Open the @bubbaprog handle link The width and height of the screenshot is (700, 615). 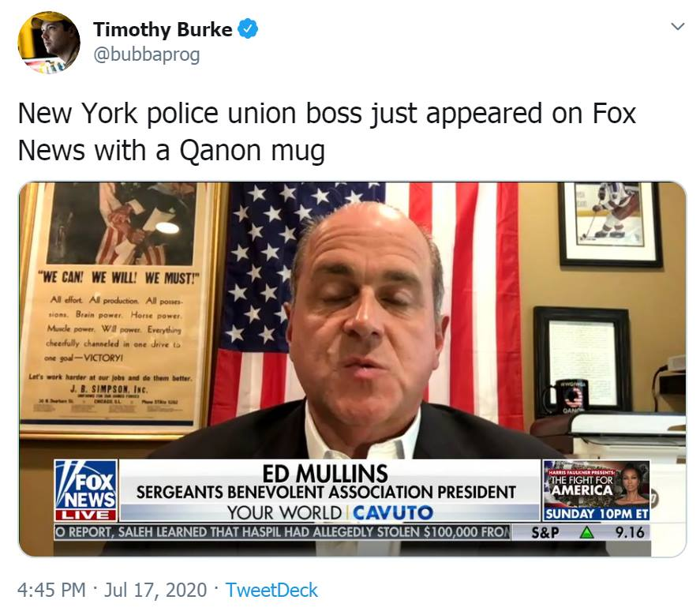point(147,55)
